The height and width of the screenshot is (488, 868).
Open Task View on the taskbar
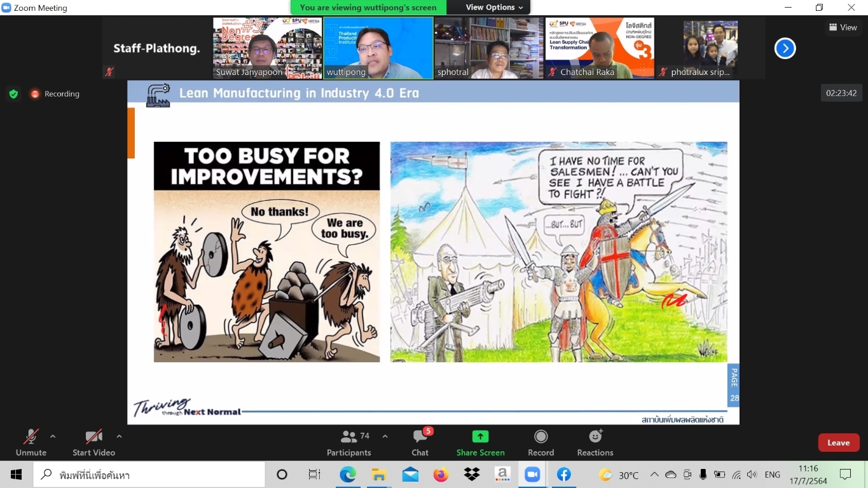tap(314, 475)
